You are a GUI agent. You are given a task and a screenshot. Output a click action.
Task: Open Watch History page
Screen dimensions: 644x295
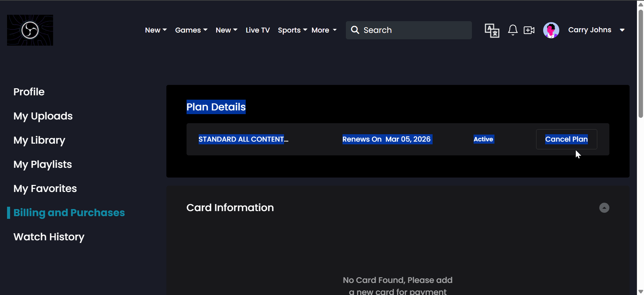tap(49, 237)
